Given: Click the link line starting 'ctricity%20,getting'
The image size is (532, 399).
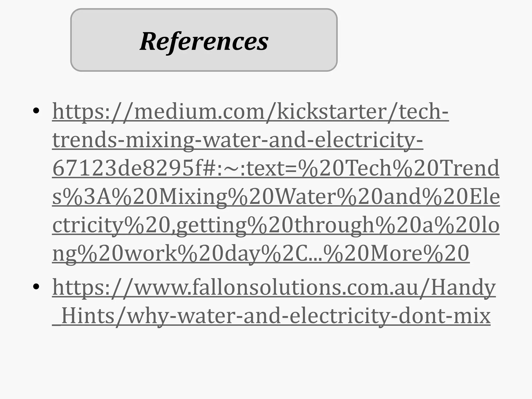Looking at the screenshot, I should 276,225.
